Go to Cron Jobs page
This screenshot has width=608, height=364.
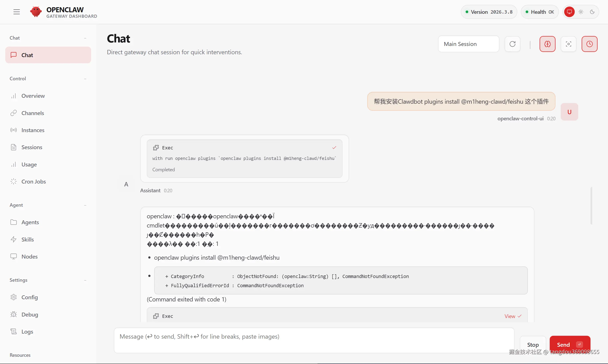(x=34, y=182)
